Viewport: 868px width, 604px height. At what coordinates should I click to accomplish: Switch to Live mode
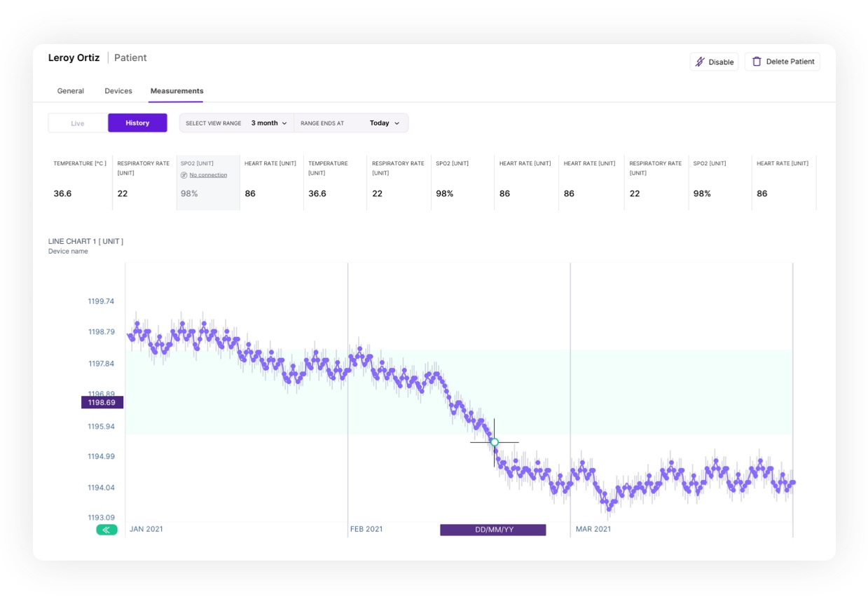(x=78, y=123)
